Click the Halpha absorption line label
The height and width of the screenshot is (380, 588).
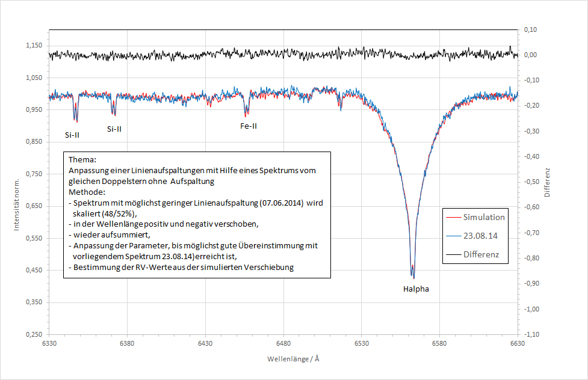pos(416,289)
